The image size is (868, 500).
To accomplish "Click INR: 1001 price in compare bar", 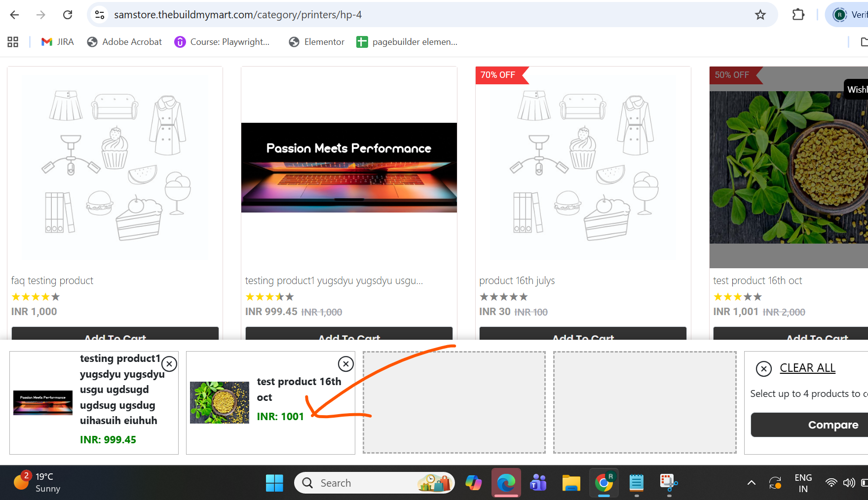I will pos(280,417).
